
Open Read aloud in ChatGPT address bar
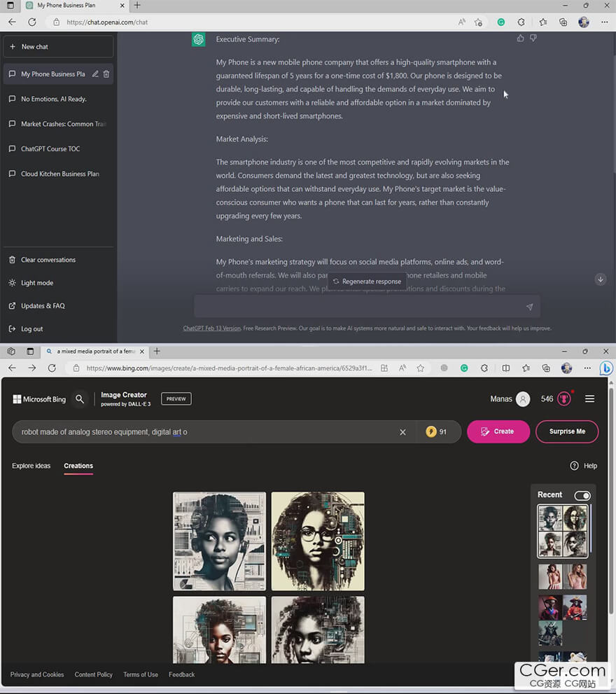click(x=461, y=22)
